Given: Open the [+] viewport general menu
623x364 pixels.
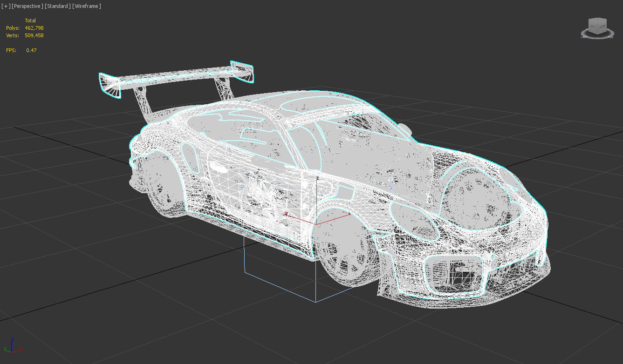Looking at the screenshot, I should coord(6,6).
